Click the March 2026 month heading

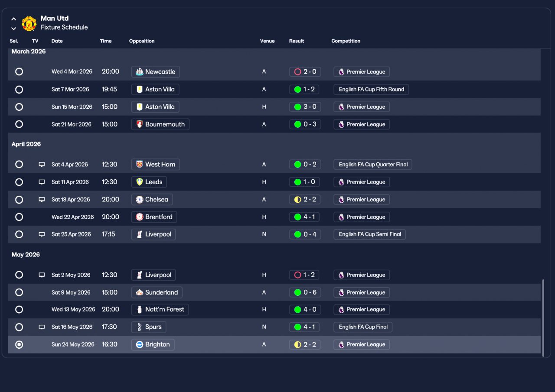click(29, 52)
